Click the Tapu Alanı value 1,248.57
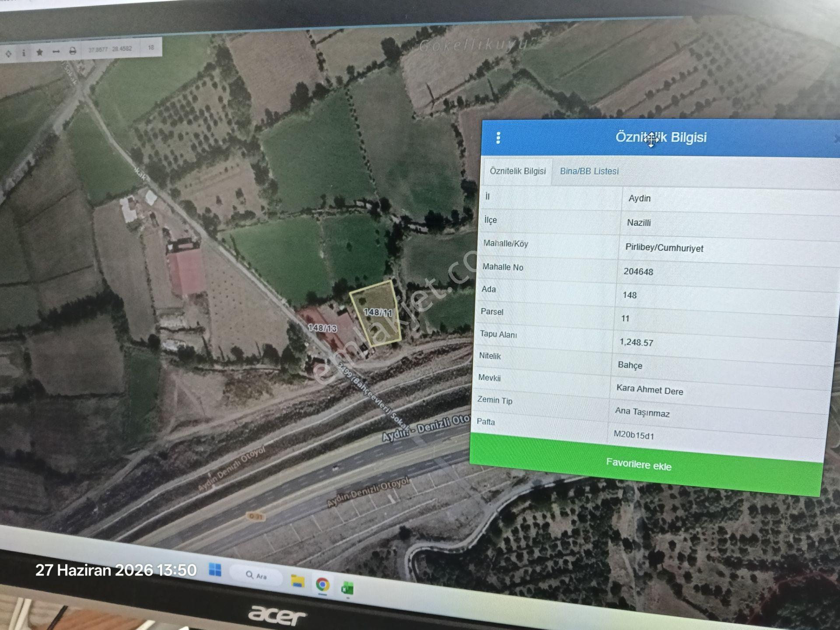Viewport: 840px width, 630px height. [636, 342]
